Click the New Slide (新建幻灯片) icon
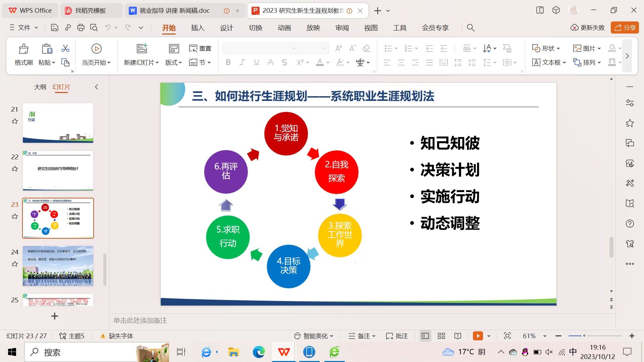Screen dimensions: 644x362 coord(142,49)
